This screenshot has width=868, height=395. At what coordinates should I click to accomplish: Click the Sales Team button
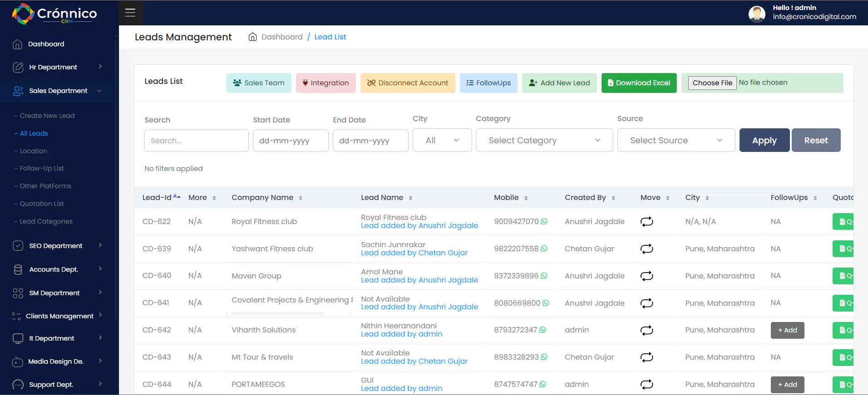pyautogui.click(x=259, y=83)
